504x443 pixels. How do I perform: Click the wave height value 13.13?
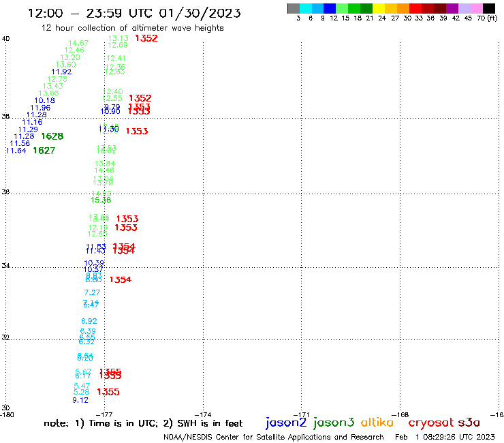click(x=119, y=38)
